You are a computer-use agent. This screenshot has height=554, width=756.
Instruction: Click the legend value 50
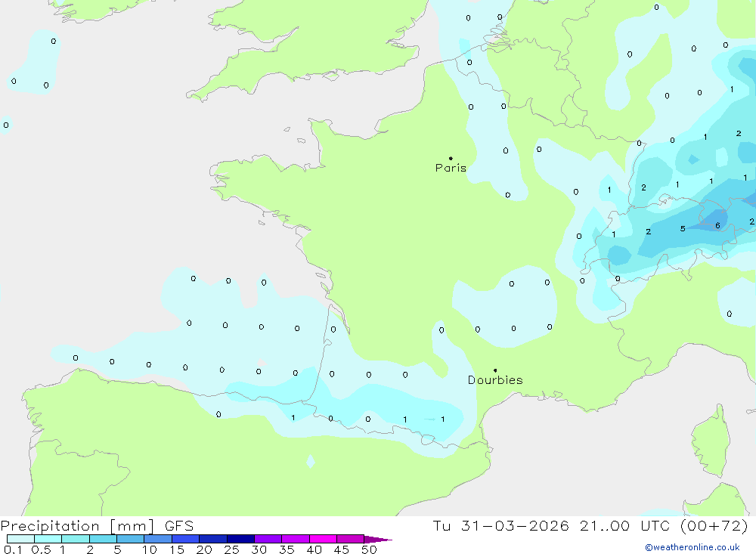pos(369,549)
